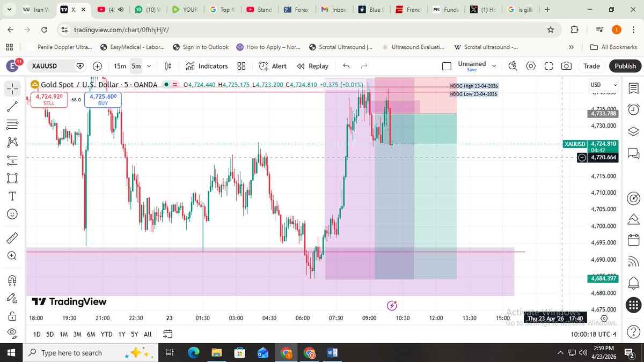The height and width of the screenshot is (362, 644).
Task: Activate the zoom in tool
Action: tap(13, 256)
